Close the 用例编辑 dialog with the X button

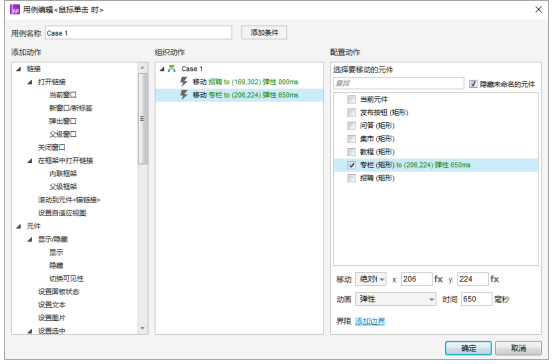coord(538,10)
